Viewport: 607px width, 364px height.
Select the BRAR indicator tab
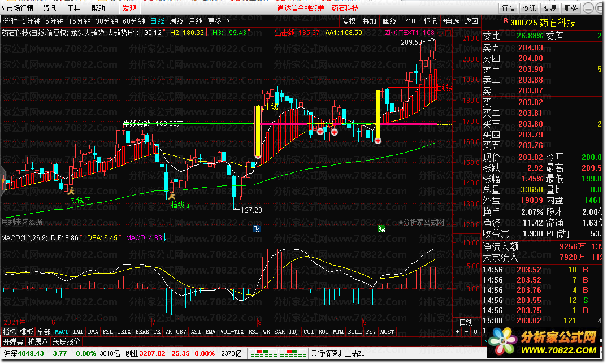[x=142, y=332]
